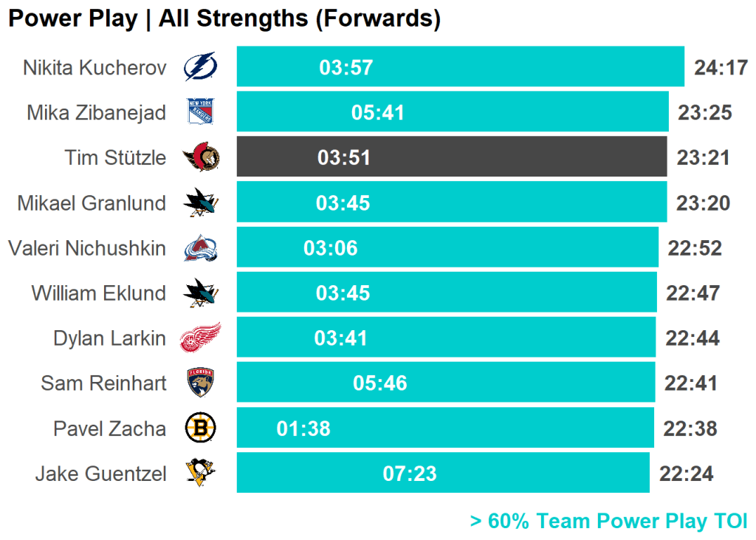Click the New York Rangers logo
The height and width of the screenshot is (540, 756).
(x=200, y=112)
